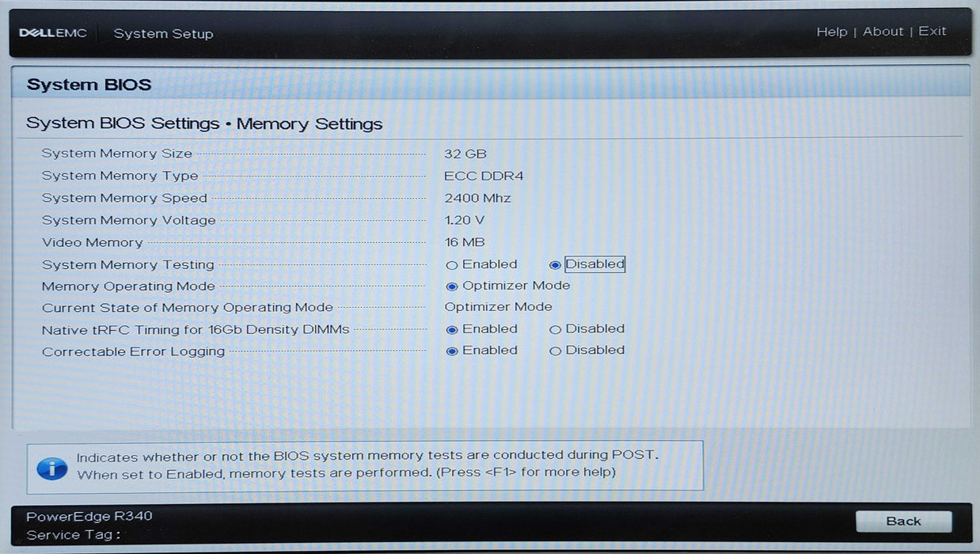Screen dimensions: 980x554
Task: Enable Correctable Error Logging
Action: [x=452, y=351]
